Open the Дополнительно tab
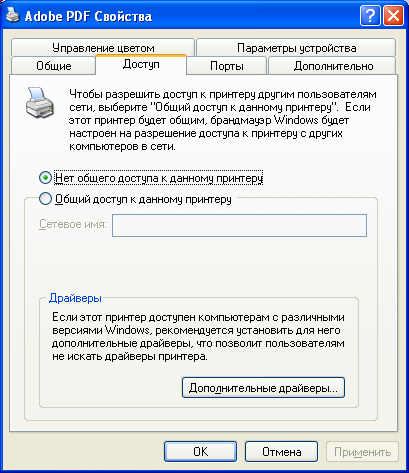The image size is (409, 473). (x=332, y=65)
